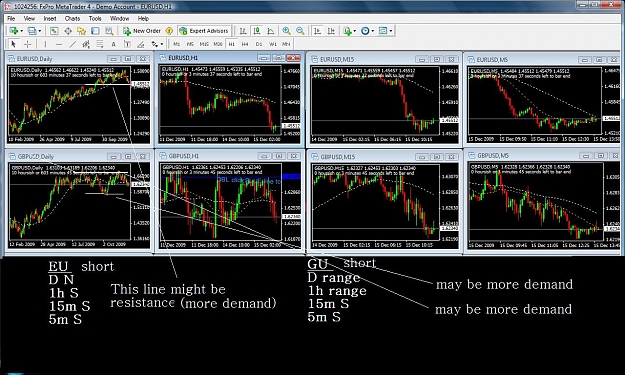The image size is (625, 375).
Task: Set timeframe to W1
Action: coord(273,44)
